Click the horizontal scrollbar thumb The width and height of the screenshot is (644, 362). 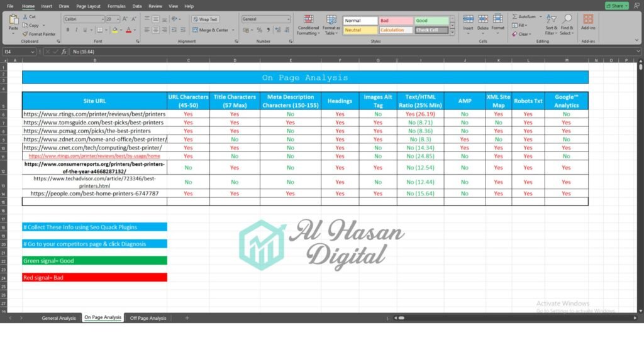(401, 318)
